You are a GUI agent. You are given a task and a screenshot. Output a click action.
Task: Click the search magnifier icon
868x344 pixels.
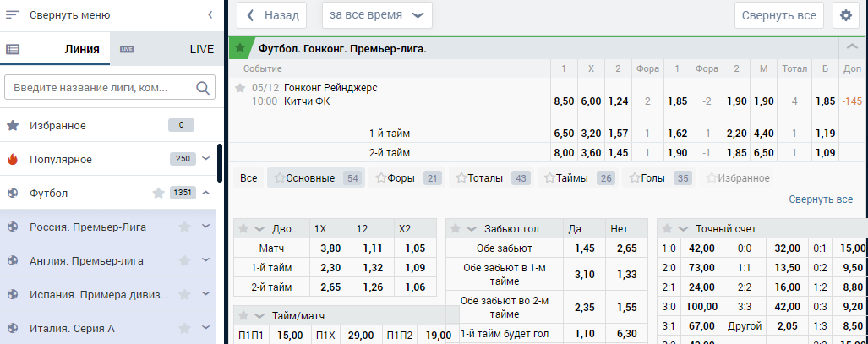204,87
